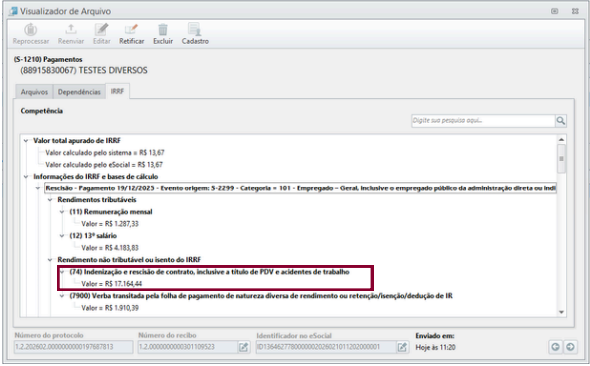Click (88915830067) TESTES DIVERSOS text
590x366 pixels.
84,70
